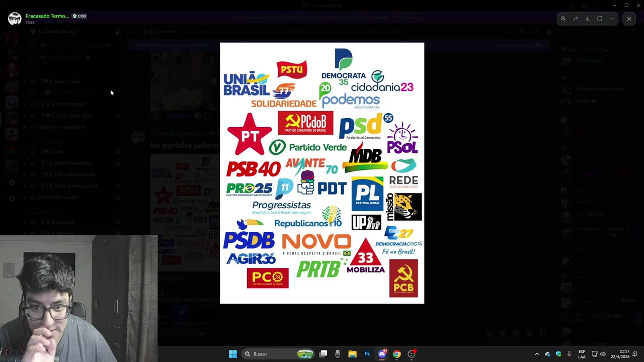Close the image viewer overlay
This screenshot has height=362, width=644.
coord(629,19)
